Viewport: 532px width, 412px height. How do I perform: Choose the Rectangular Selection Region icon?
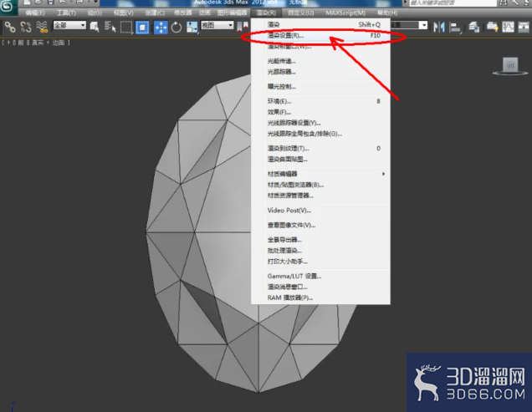tap(126, 27)
